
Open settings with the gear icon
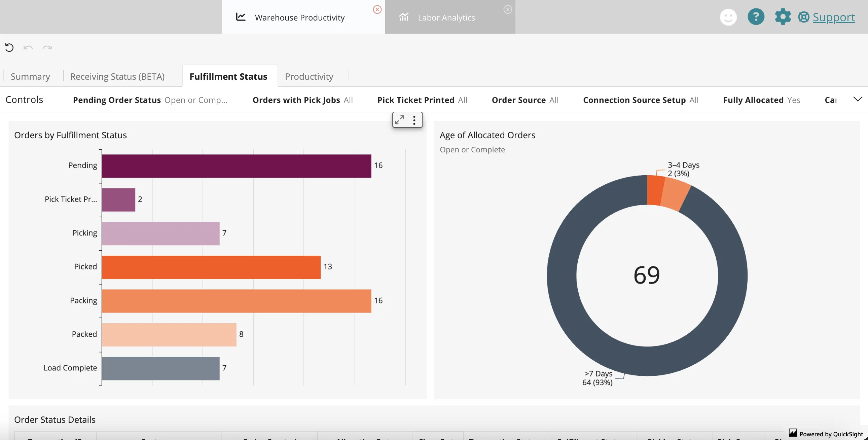[x=783, y=17]
